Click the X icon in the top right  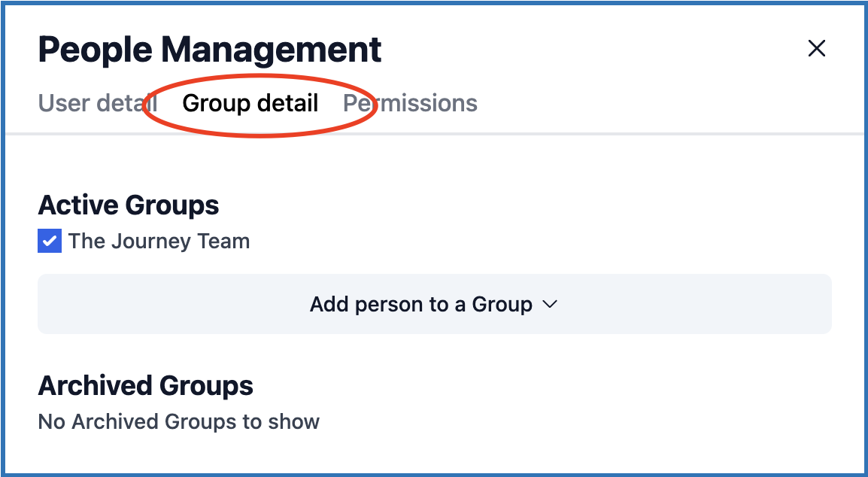point(816,49)
